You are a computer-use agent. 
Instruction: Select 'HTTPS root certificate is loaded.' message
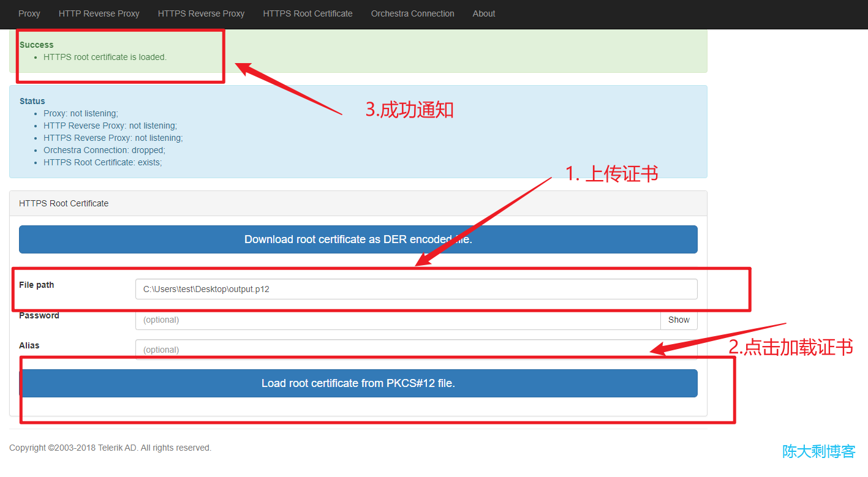coord(105,57)
